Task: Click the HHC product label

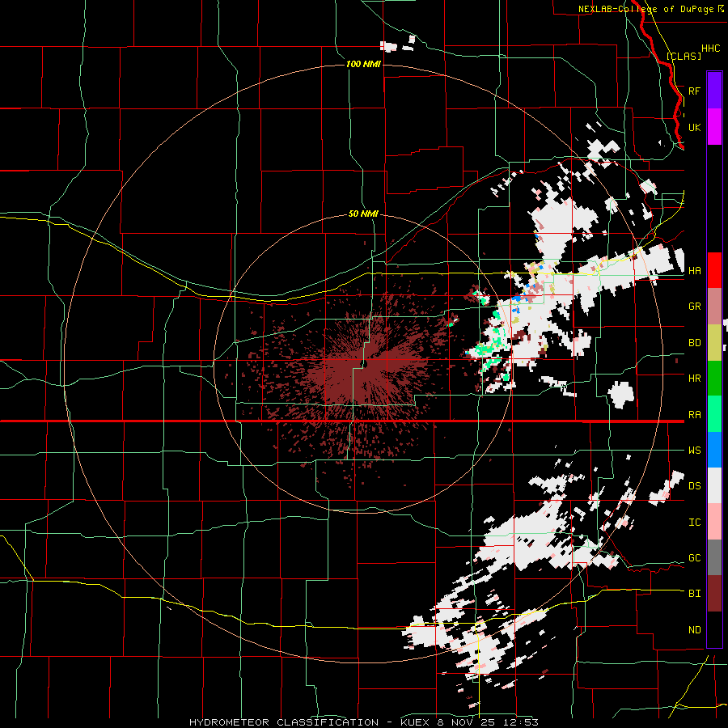Action: (x=710, y=49)
